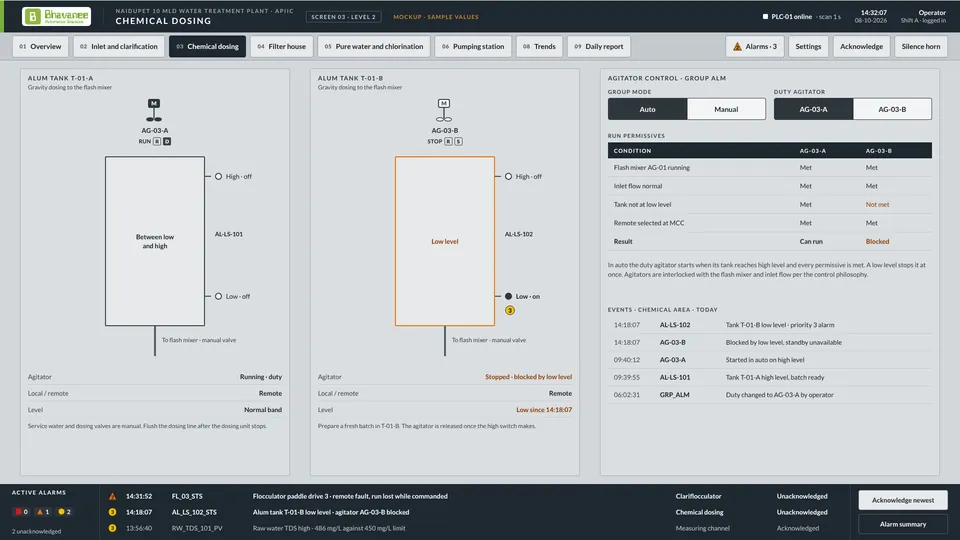Screen dimensions: 960x540
Task: Click 'Low since 14:18:07' level value
Action: [x=544, y=410]
